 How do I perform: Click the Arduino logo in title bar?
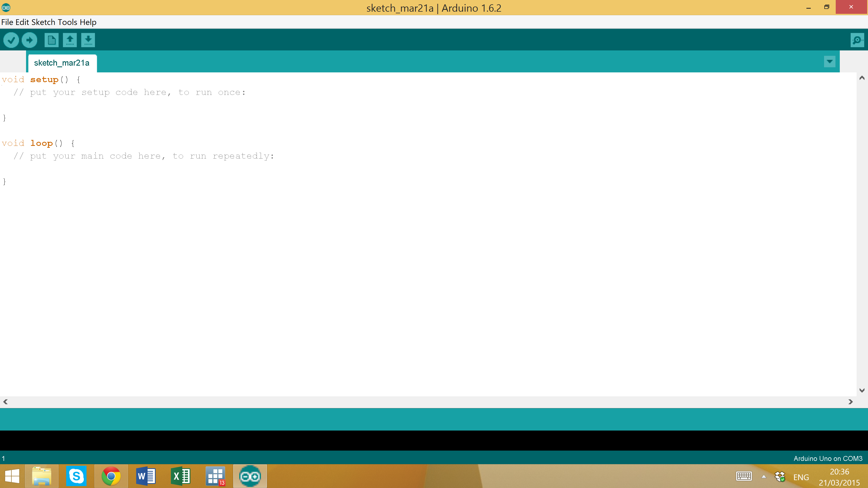6,7
